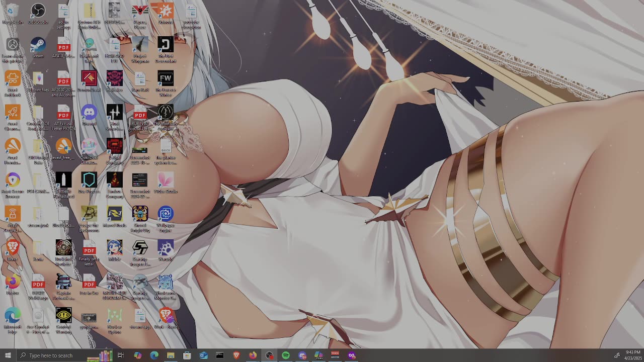Image resolution: width=644 pixels, height=362 pixels.
Task: Select the Content Warning shortcut
Action: point(63,321)
